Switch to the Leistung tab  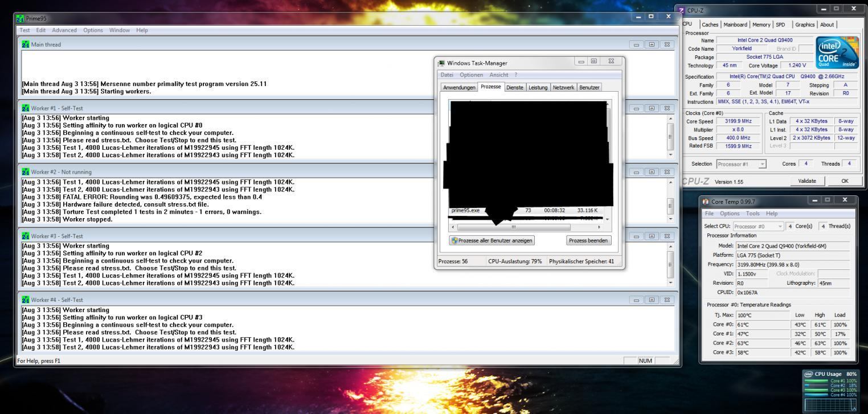click(538, 87)
